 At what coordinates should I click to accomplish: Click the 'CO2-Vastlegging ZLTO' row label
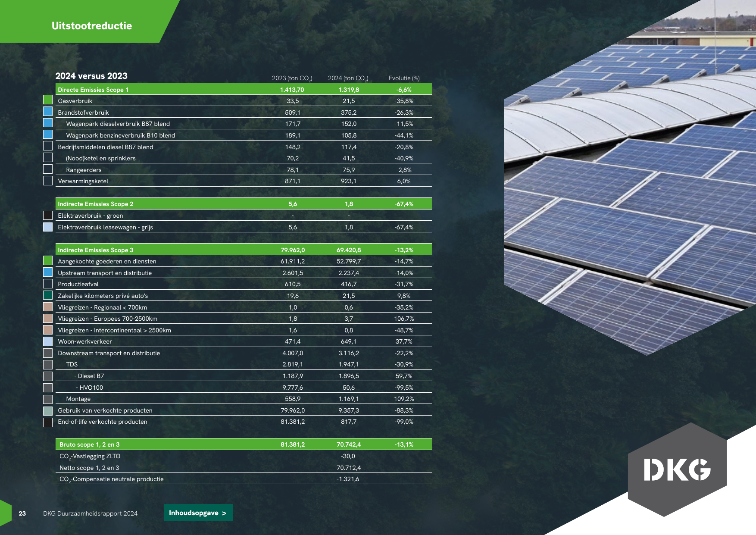coord(90,456)
